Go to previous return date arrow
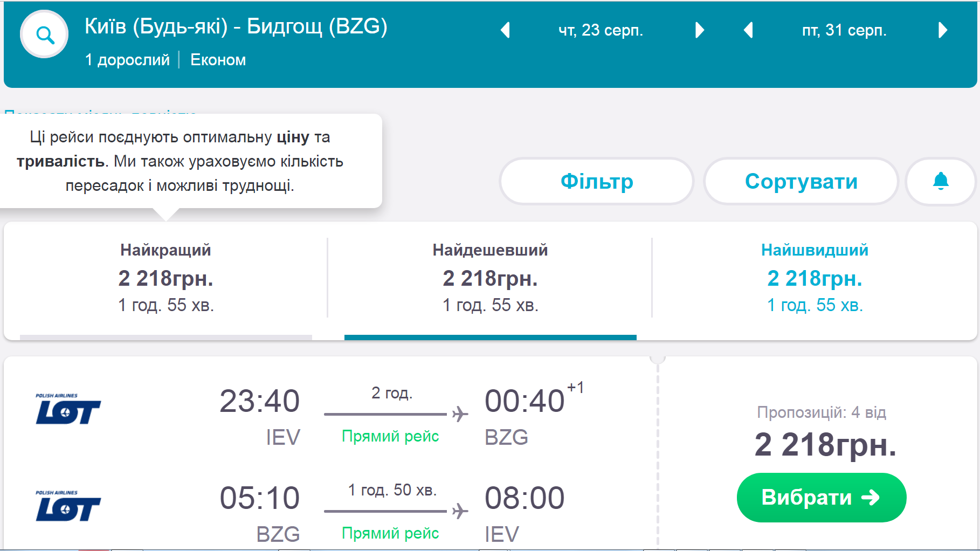Image resolution: width=980 pixels, height=551 pixels. (x=748, y=30)
